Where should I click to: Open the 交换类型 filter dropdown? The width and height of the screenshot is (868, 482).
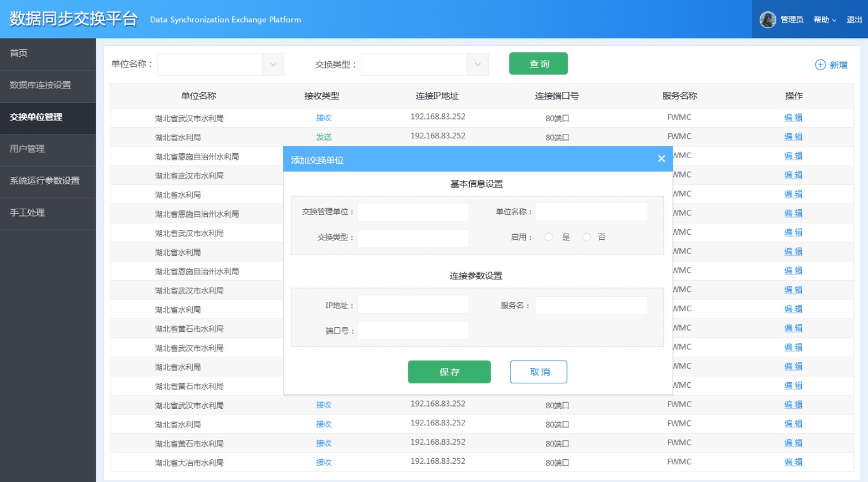pyautogui.click(x=424, y=64)
